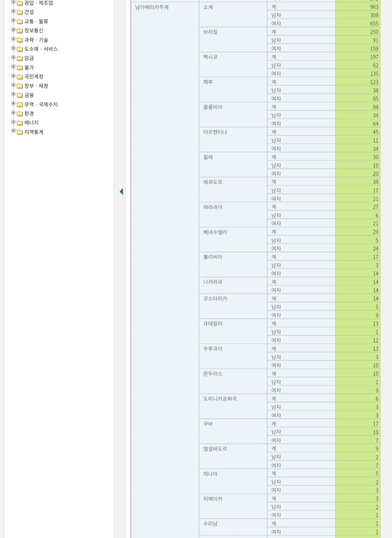Select the 정부 · 재정 category label
This screenshot has width=392, height=538.
click(x=36, y=86)
